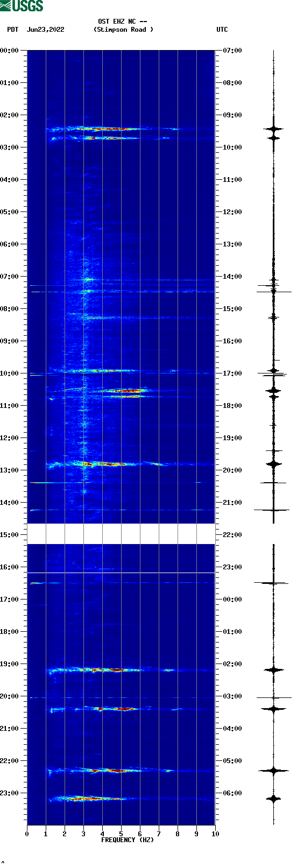The image size is (297, 868).
Task: Click the UTC timezone header
Action: pos(222,30)
